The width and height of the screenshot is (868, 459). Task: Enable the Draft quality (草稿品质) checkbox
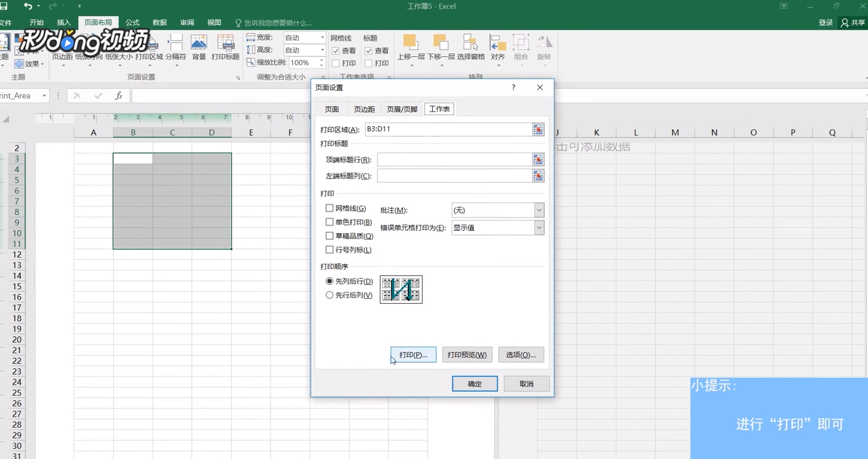point(330,236)
